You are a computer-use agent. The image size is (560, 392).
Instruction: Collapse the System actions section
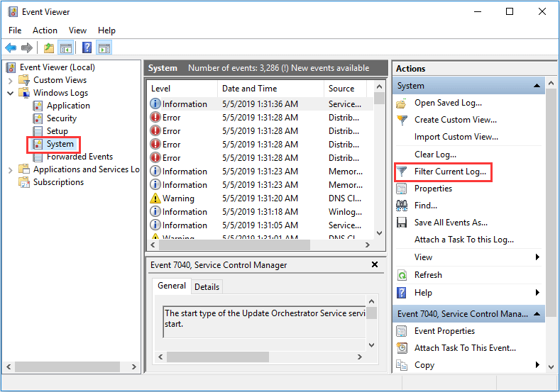click(x=537, y=86)
